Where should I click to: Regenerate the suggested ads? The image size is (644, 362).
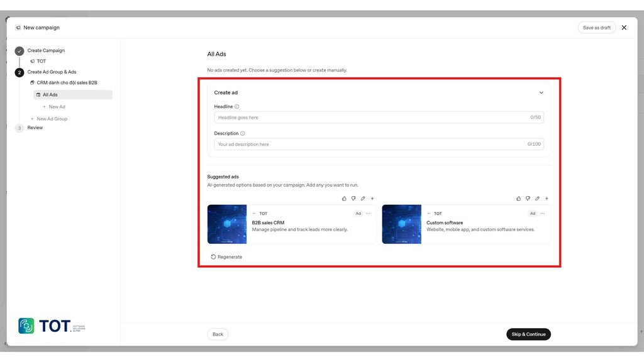pyautogui.click(x=226, y=257)
